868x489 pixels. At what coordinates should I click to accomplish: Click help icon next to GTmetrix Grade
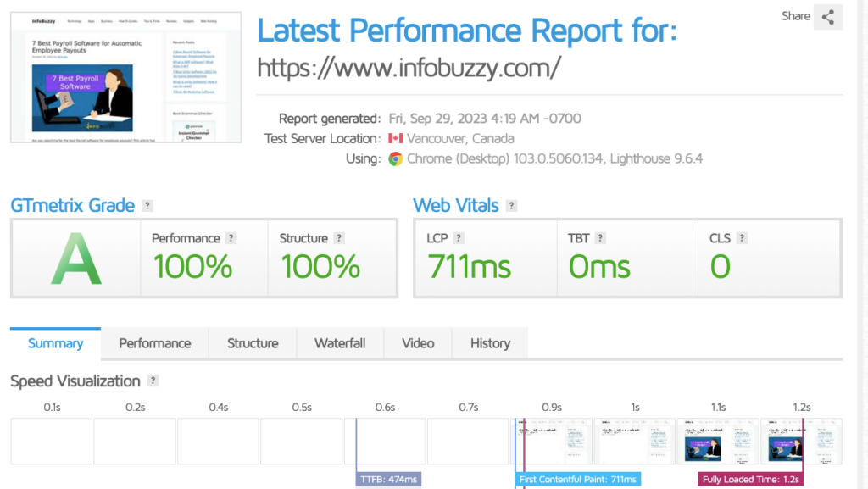(147, 206)
